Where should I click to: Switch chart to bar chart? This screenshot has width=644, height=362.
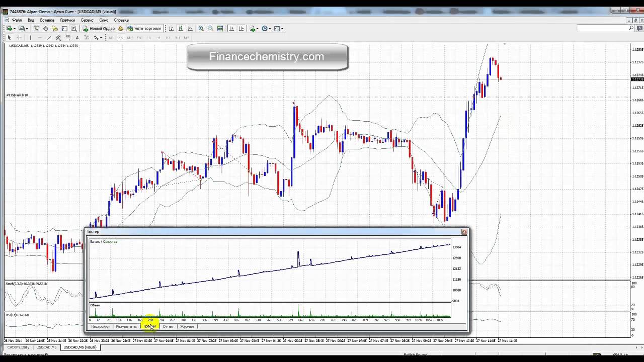pyautogui.click(x=172, y=29)
